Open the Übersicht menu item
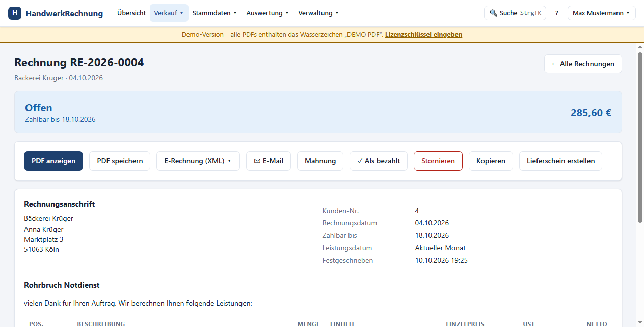 tap(131, 13)
